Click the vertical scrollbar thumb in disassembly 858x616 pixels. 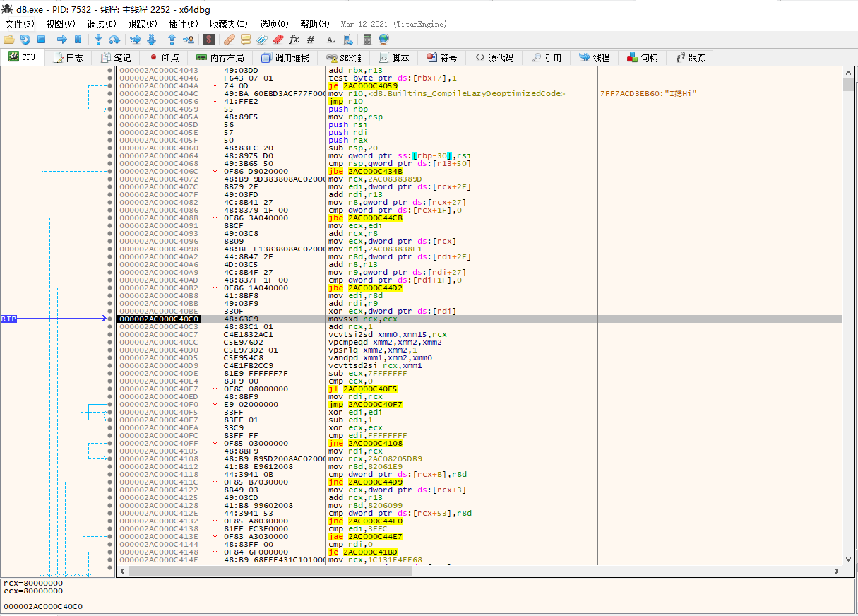848,85
